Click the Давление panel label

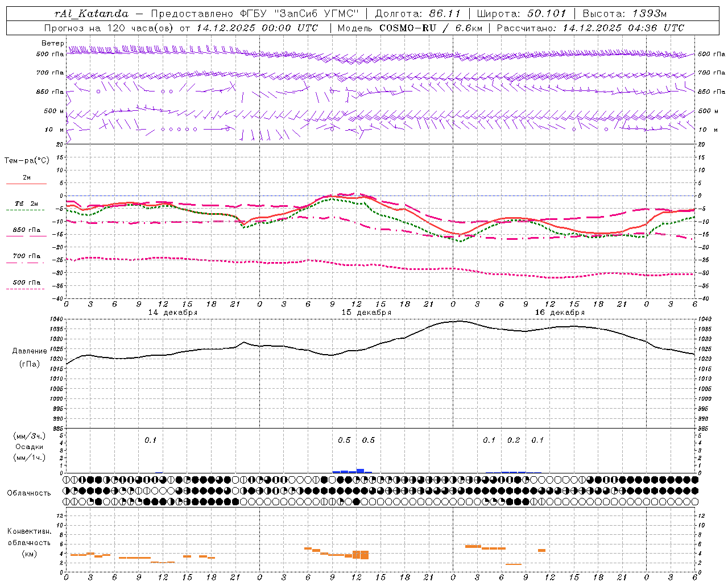[x=30, y=351]
